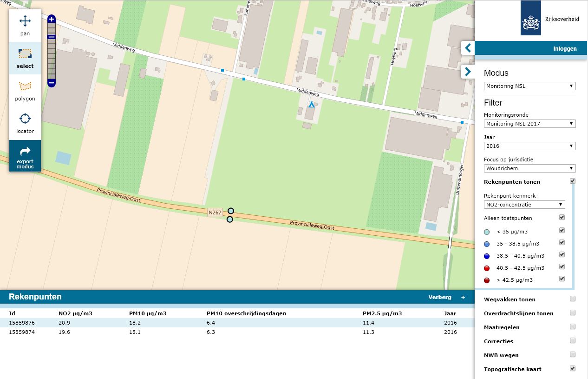Click Inloggen to log in
This screenshot has width=588, height=379.
point(565,48)
